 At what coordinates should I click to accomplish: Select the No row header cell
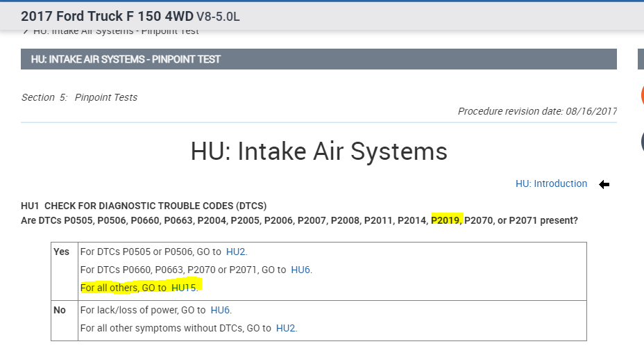coord(60,310)
